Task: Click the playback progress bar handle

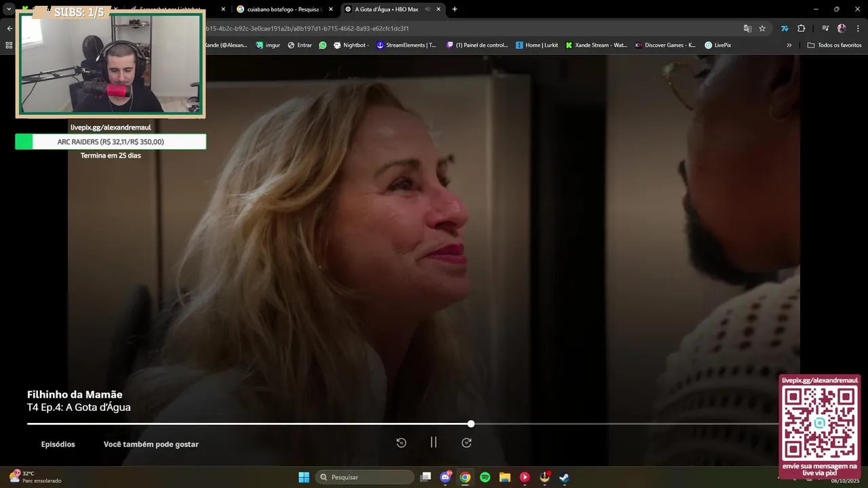Action: 471,424
